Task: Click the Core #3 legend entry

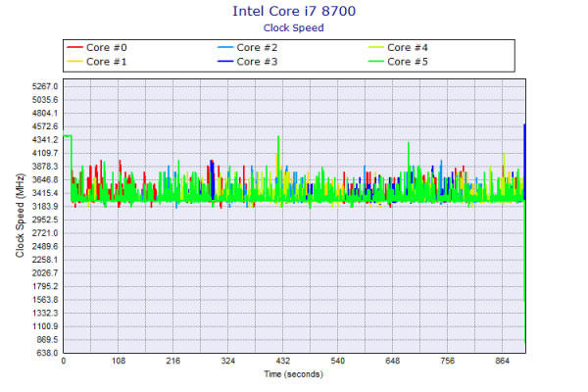Action: point(248,62)
